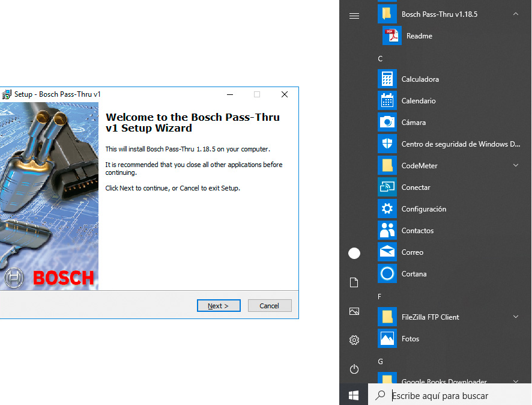Screen dimensions: 532x405
Task: Click the search magnifier icon in taskbar
Action: 380,395
